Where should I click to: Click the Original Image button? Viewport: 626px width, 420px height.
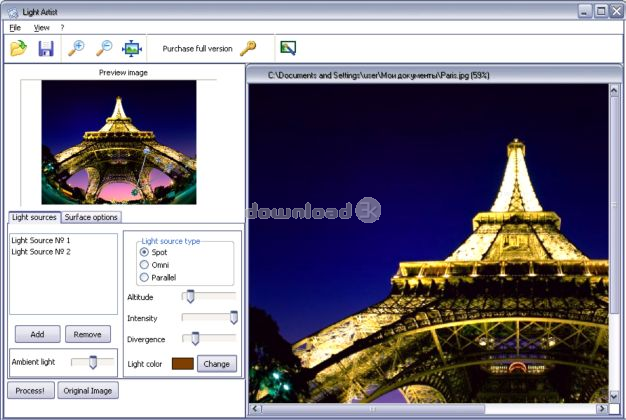88,390
